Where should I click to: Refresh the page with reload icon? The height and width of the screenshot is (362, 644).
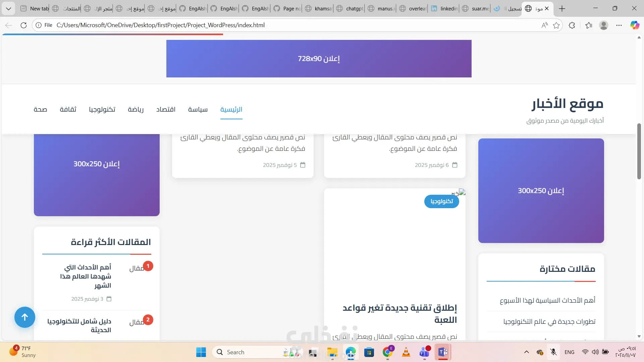click(23, 25)
